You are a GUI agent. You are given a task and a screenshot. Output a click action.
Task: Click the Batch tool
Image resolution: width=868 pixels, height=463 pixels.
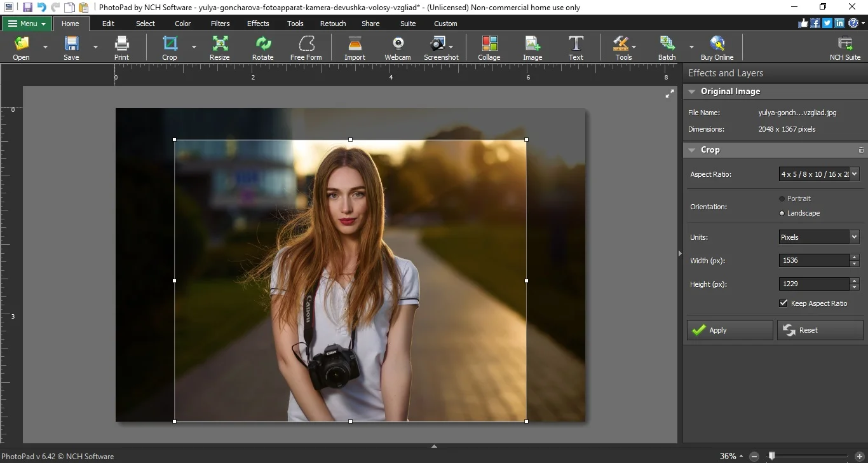click(667, 48)
